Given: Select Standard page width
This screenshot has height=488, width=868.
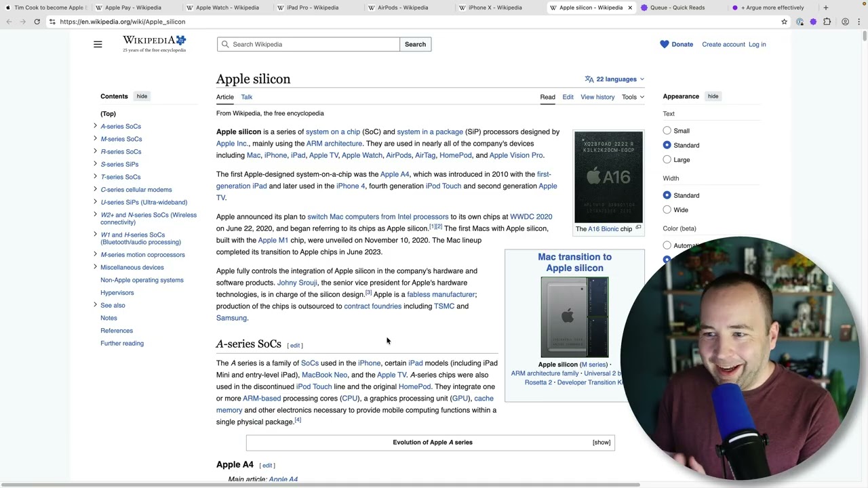Looking at the screenshot, I should tap(667, 195).
